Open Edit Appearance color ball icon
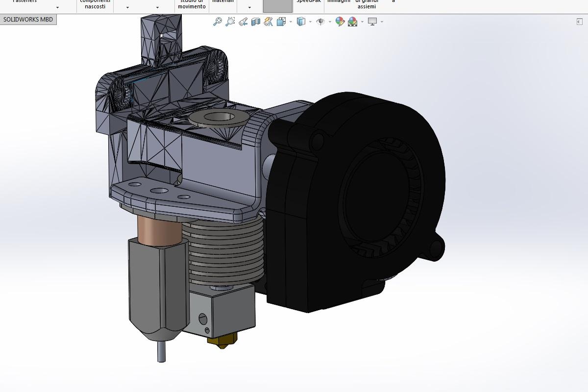The width and height of the screenshot is (588, 392). [340, 22]
